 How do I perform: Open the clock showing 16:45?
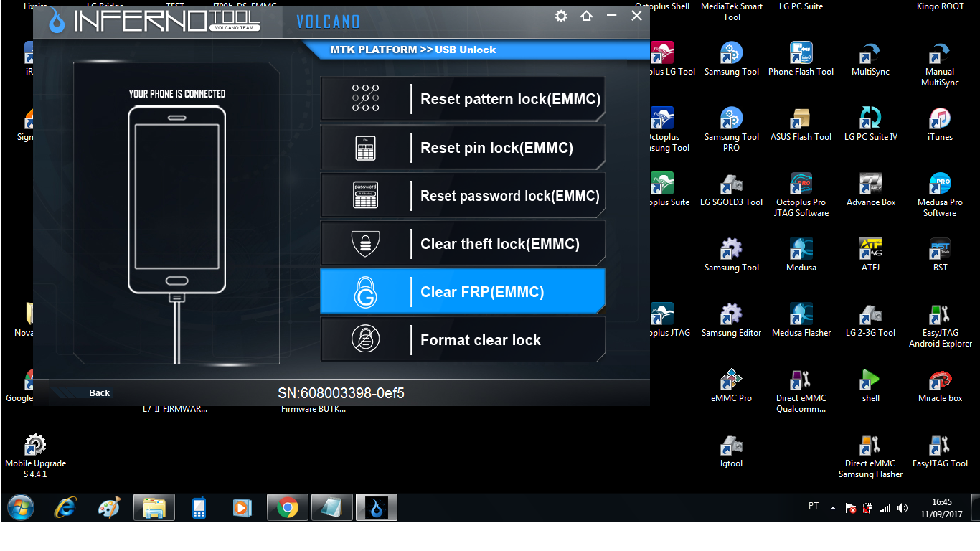point(941,508)
